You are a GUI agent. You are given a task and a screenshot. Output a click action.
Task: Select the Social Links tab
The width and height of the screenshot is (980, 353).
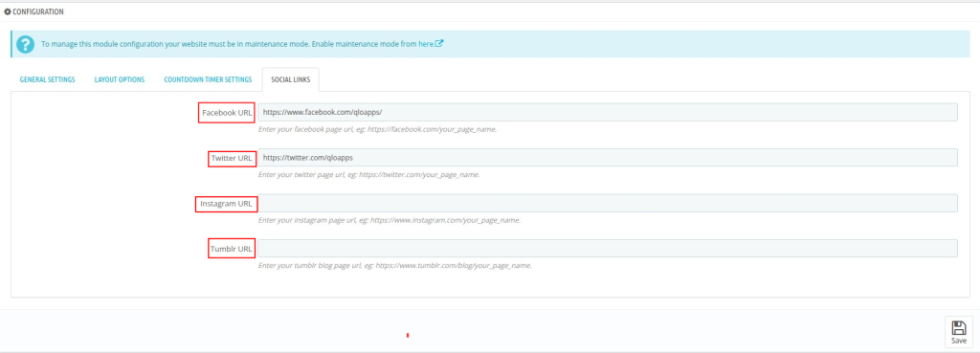pos(291,80)
